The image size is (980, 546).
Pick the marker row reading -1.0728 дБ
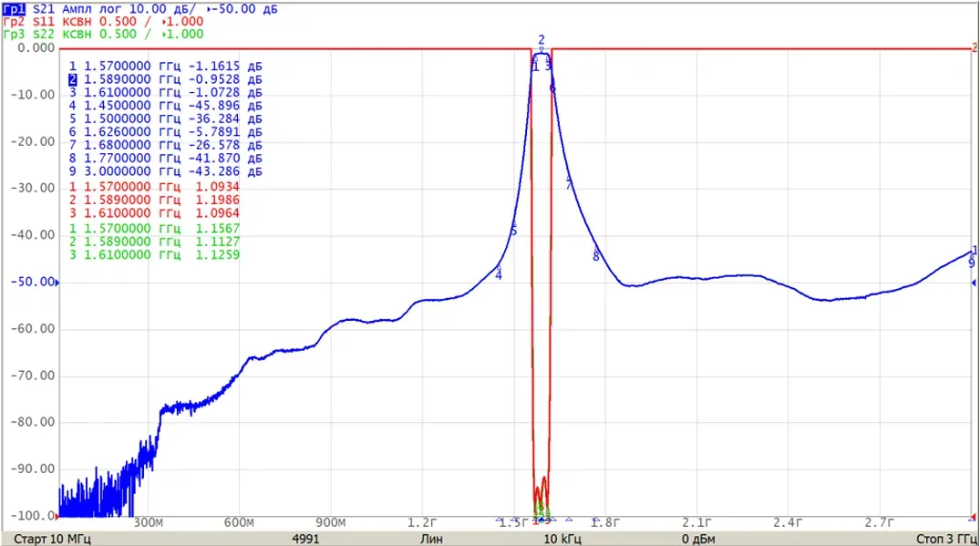coord(166,92)
